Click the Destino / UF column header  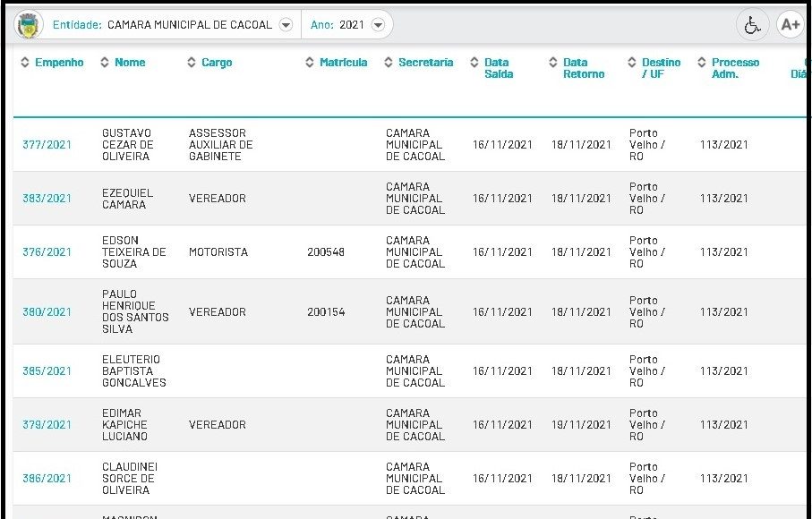click(661, 68)
